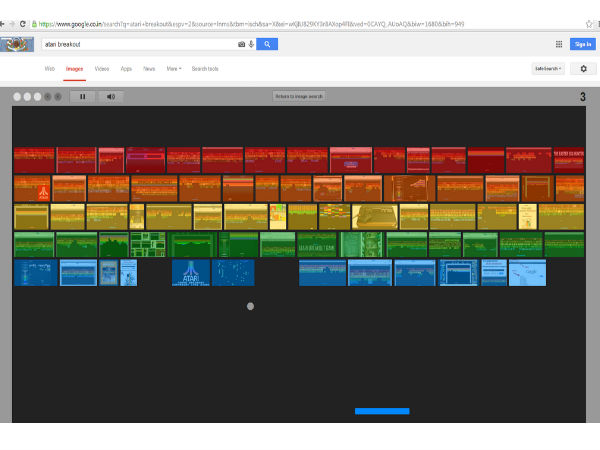The image size is (600, 450).
Task: Open the Apps tab
Action: click(x=126, y=69)
